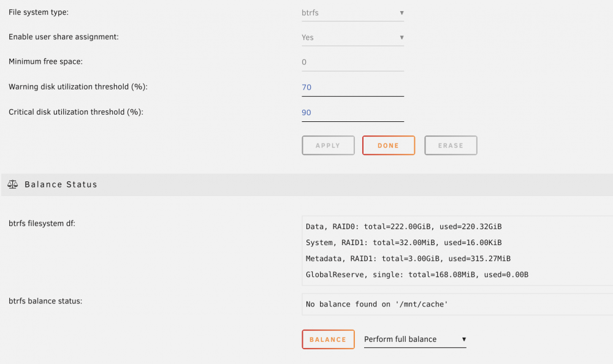Viewport: 613px width, 364px height.
Task: Select the 'Data, RAID0' line
Action: (403, 227)
